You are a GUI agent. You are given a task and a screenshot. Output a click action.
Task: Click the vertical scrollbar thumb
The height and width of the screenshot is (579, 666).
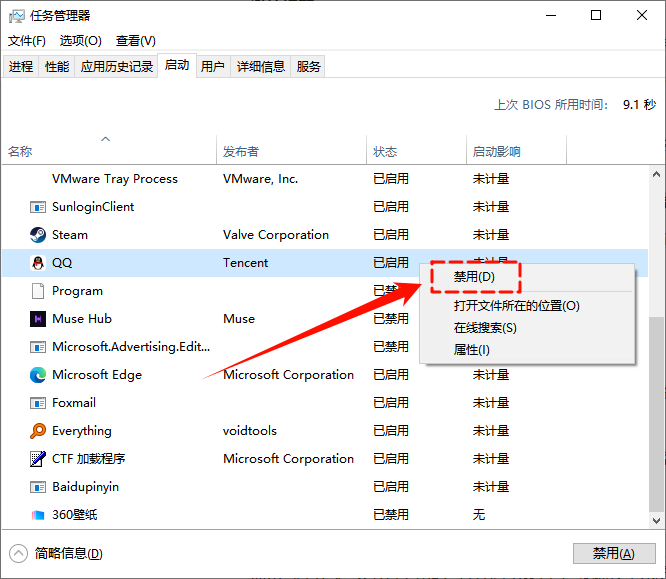point(656,415)
